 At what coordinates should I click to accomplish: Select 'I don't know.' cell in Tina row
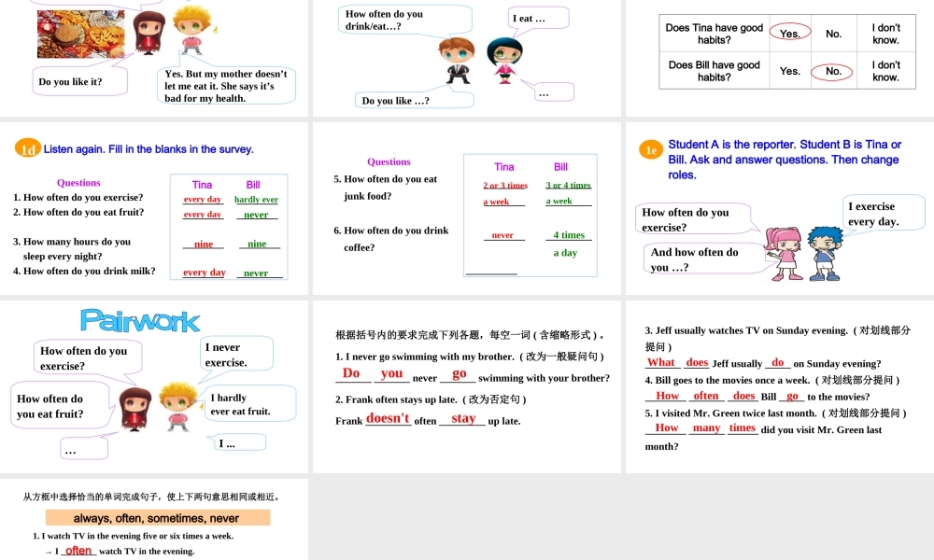coord(884,34)
